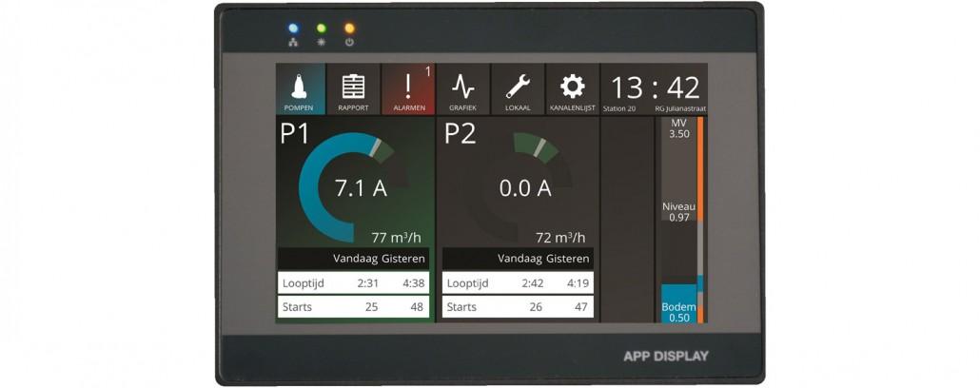Open the Grafiek chart view
The image size is (980, 388).
(462, 89)
